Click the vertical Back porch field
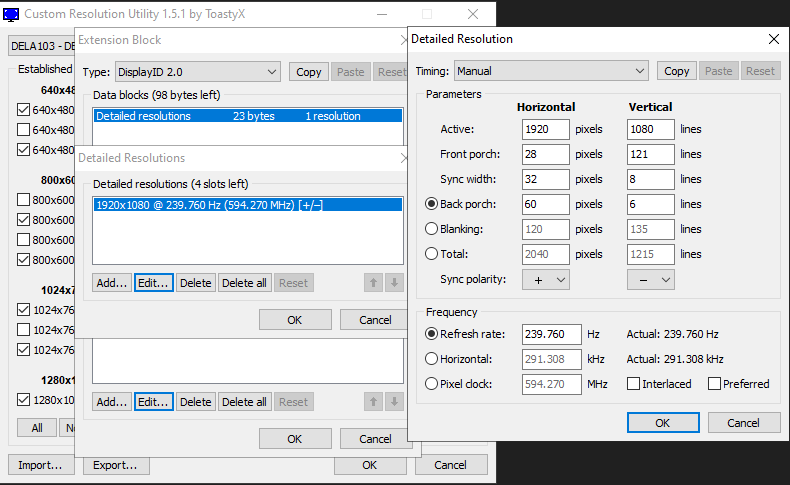The height and width of the screenshot is (485, 790). [650, 204]
